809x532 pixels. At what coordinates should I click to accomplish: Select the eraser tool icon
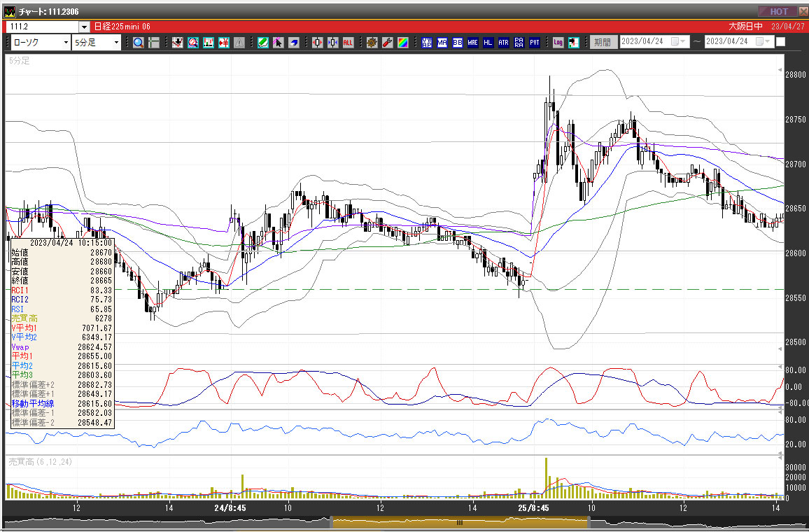coord(293,42)
